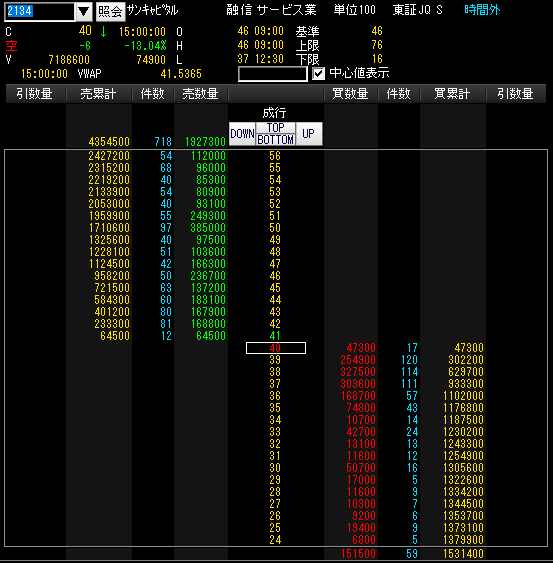Click the stock code field showing 2134
Image resolution: width=553 pixels, height=563 pixels.
tap(40, 11)
